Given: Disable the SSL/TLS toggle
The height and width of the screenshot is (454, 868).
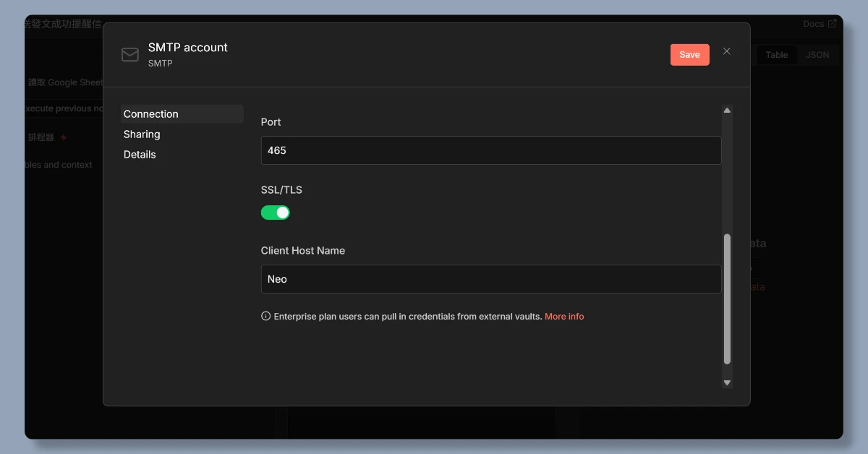Looking at the screenshot, I should pos(276,213).
